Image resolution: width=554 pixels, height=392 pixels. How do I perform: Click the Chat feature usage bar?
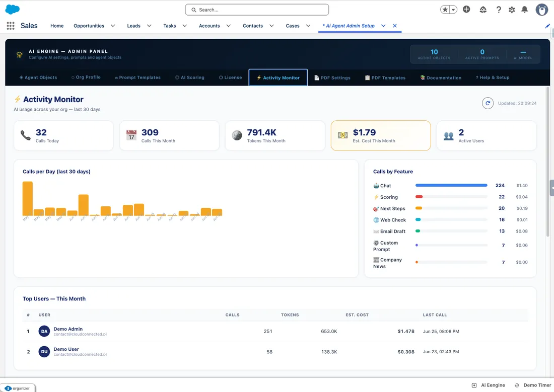pos(451,185)
